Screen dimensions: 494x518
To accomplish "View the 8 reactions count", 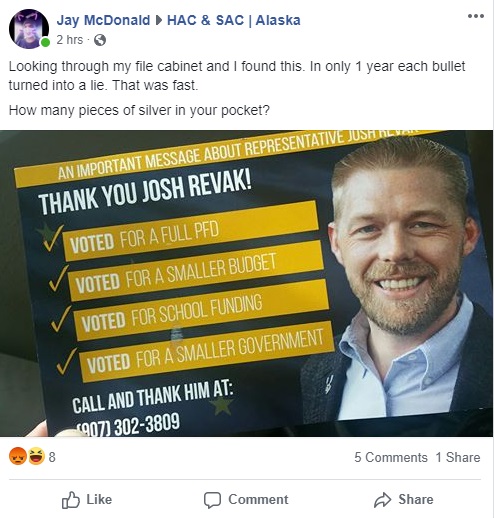I will click(x=52, y=457).
